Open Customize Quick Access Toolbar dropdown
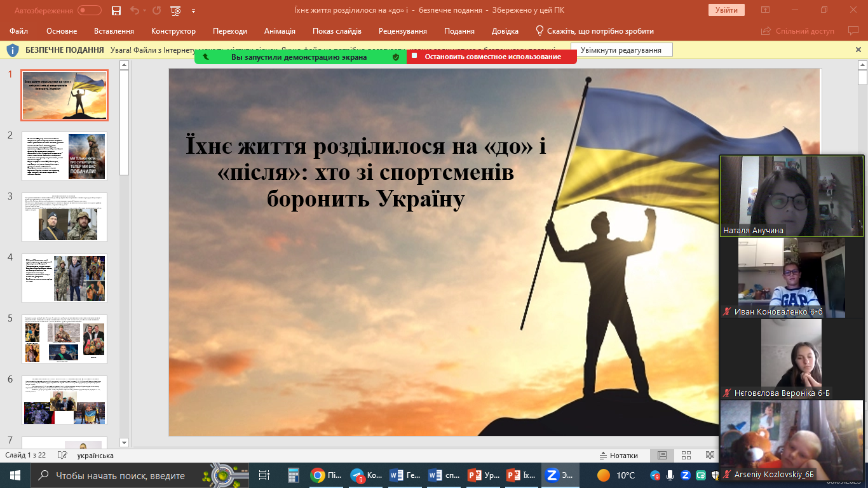This screenshot has height=488, width=868. [193, 10]
